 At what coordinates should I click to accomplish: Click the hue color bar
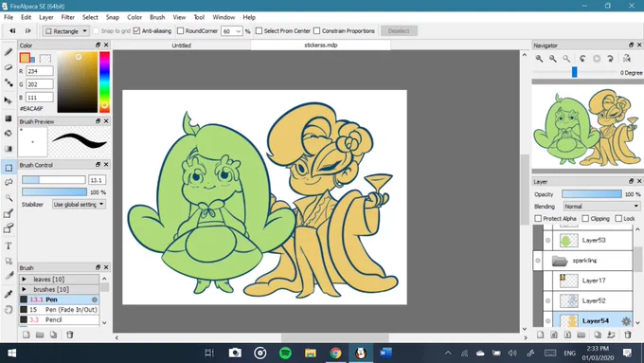104,82
